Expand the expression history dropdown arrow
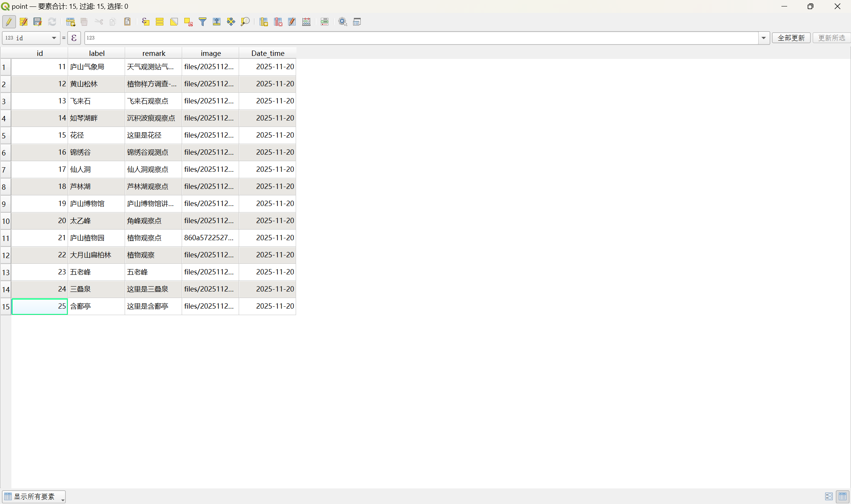The width and height of the screenshot is (851, 504). click(764, 38)
